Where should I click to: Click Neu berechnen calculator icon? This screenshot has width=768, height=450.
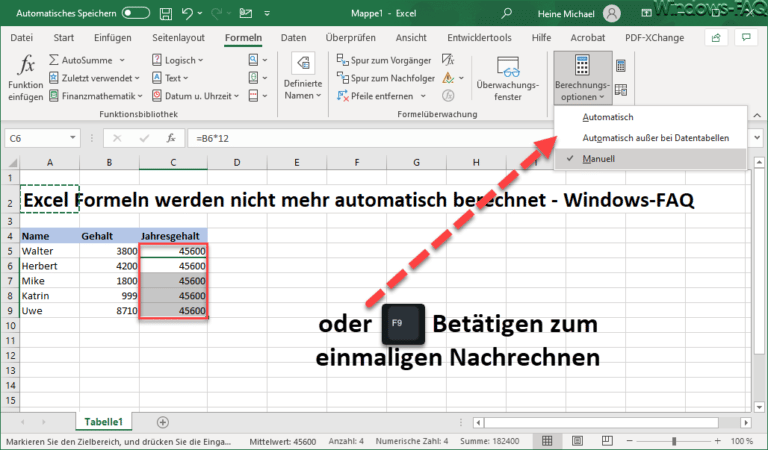click(x=621, y=66)
